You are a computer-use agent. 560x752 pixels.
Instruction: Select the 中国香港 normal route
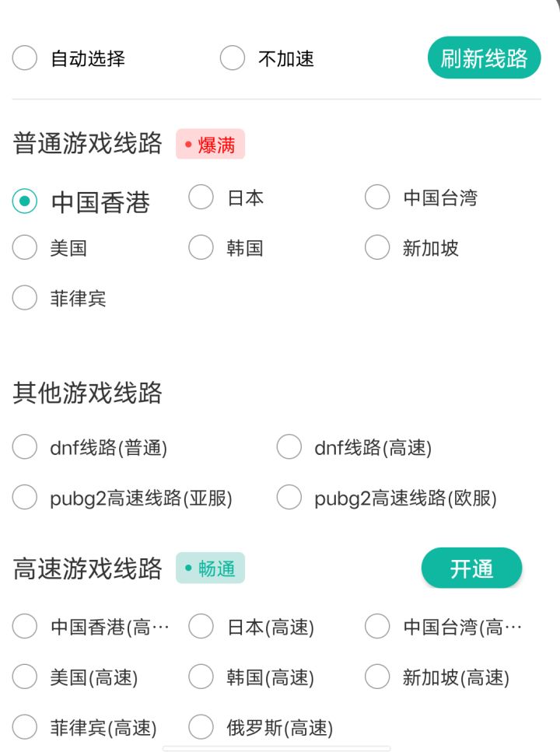(x=25, y=201)
